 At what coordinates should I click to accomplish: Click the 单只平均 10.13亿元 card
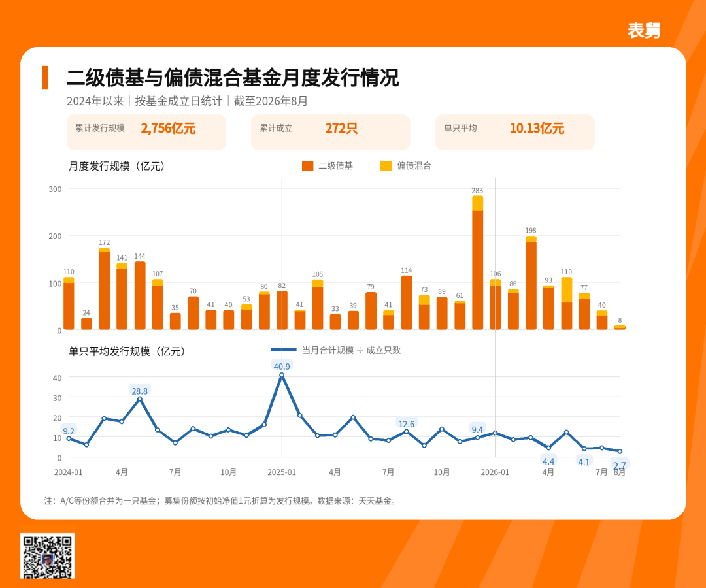pyautogui.click(x=514, y=132)
